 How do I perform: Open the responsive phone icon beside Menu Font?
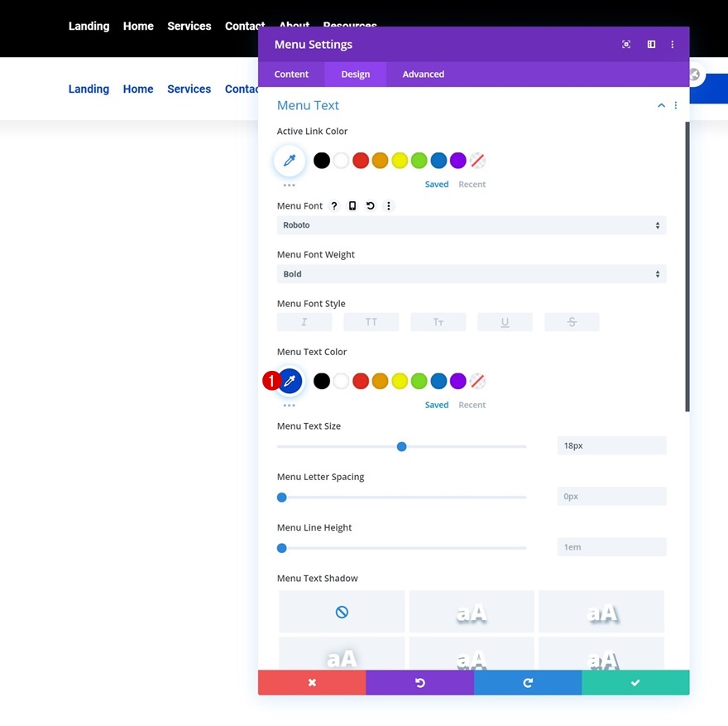352,205
